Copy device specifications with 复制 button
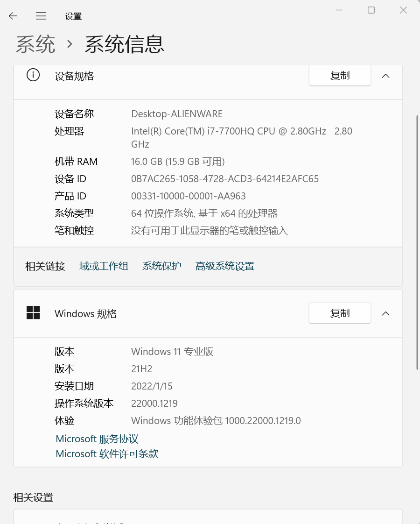 340,76
